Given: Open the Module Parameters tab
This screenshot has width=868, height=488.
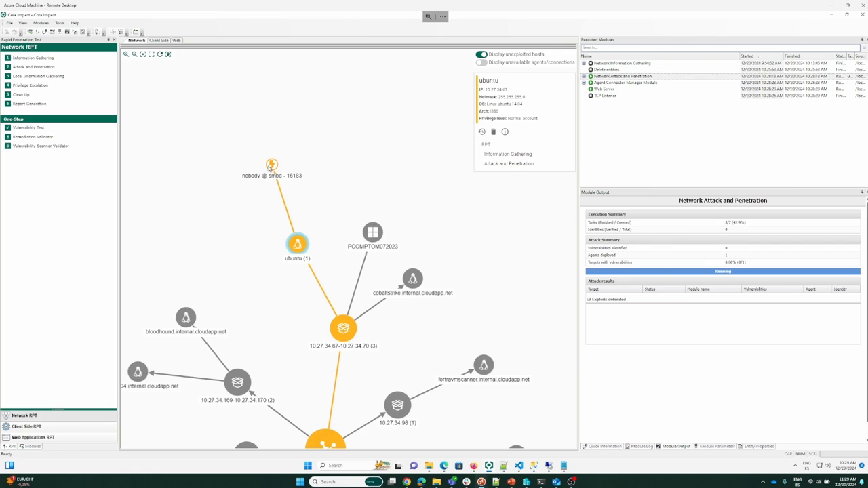Looking at the screenshot, I should 715,446.
